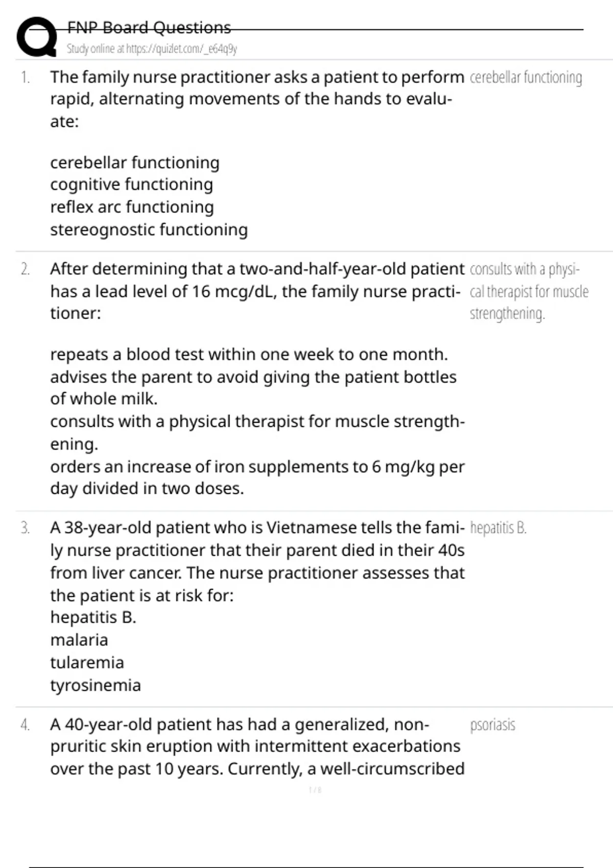Click the right-column cerebellar functioning answer
Screen dimensions: 613x868
[x=526, y=78]
